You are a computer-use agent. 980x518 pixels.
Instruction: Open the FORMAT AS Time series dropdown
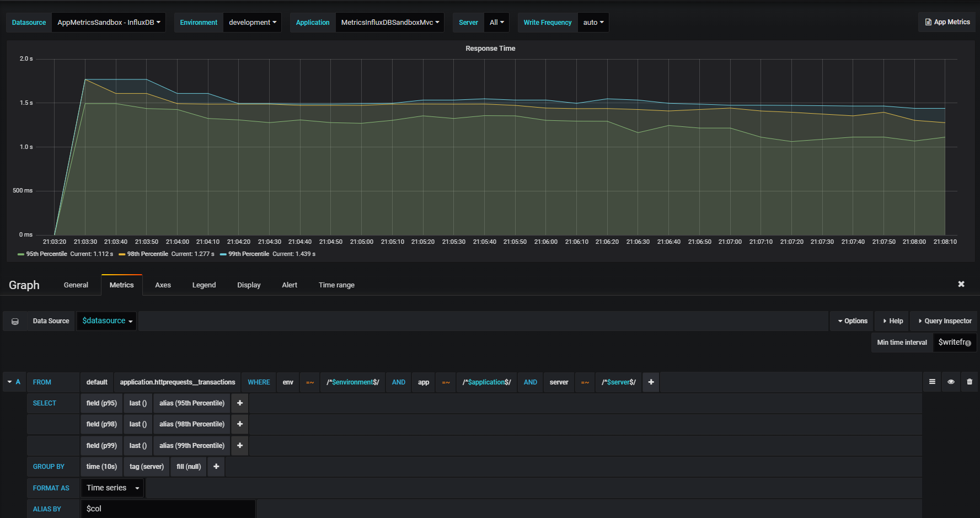(111, 488)
